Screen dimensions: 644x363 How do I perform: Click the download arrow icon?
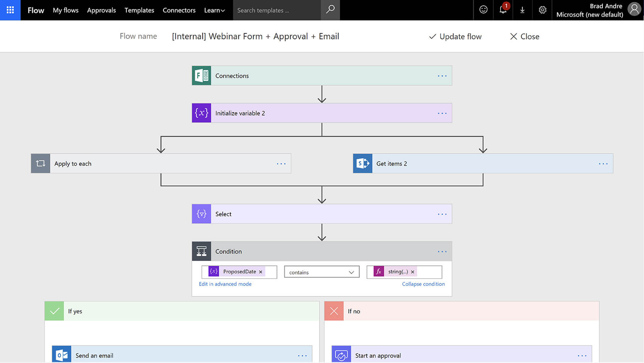pyautogui.click(x=522, y=10)
